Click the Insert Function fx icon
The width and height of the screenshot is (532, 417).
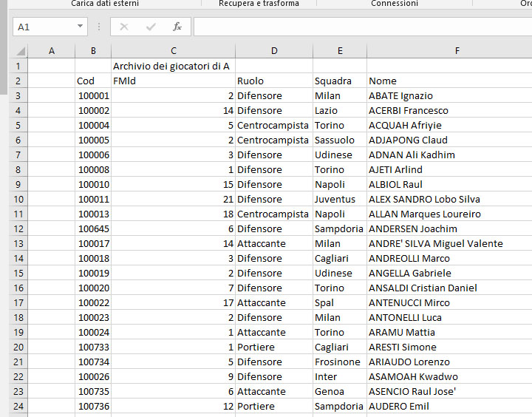point(177,27)
